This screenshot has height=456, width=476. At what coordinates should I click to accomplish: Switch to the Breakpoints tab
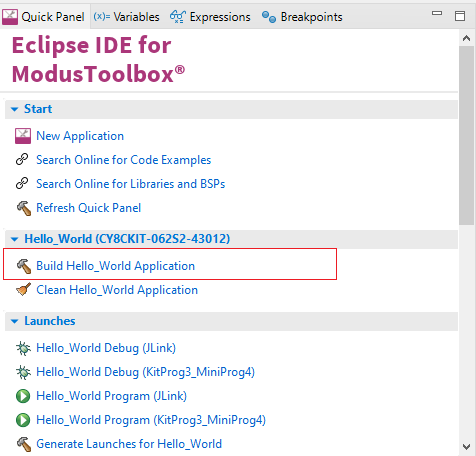[302, 17]
